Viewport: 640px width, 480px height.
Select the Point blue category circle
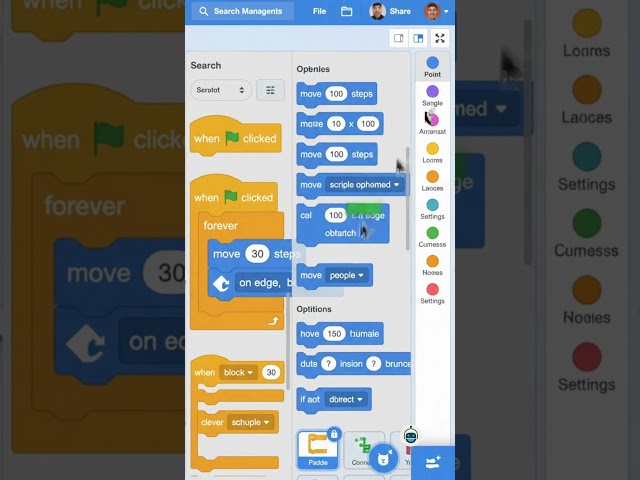(x=432, y=63)
